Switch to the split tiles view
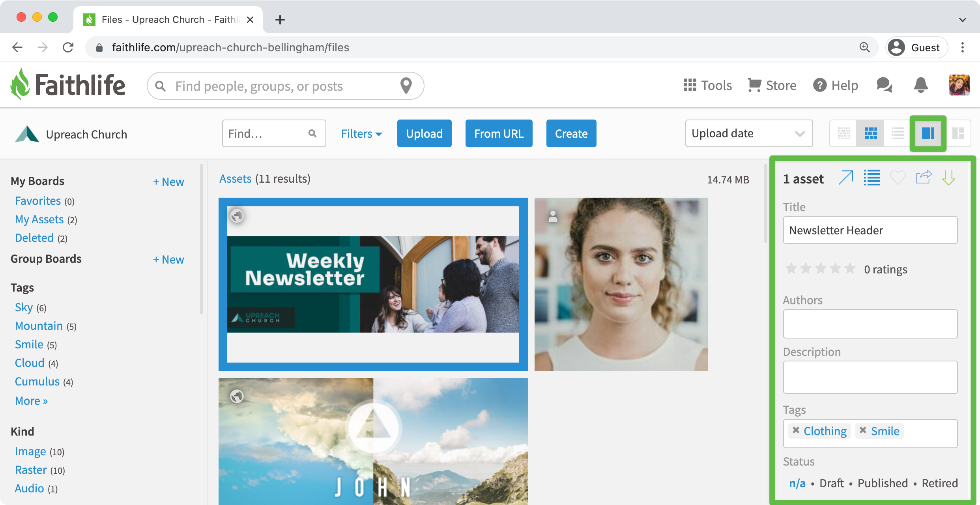 point(958,133)
